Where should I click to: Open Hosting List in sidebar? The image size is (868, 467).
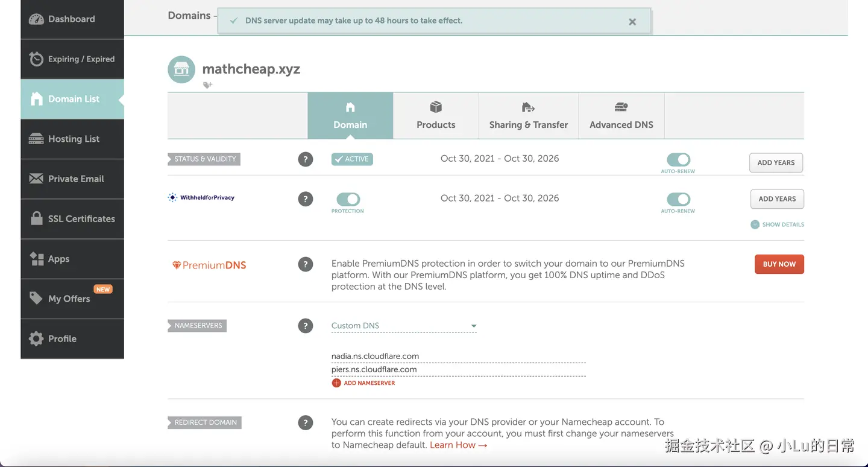click(x=72, y=139)
